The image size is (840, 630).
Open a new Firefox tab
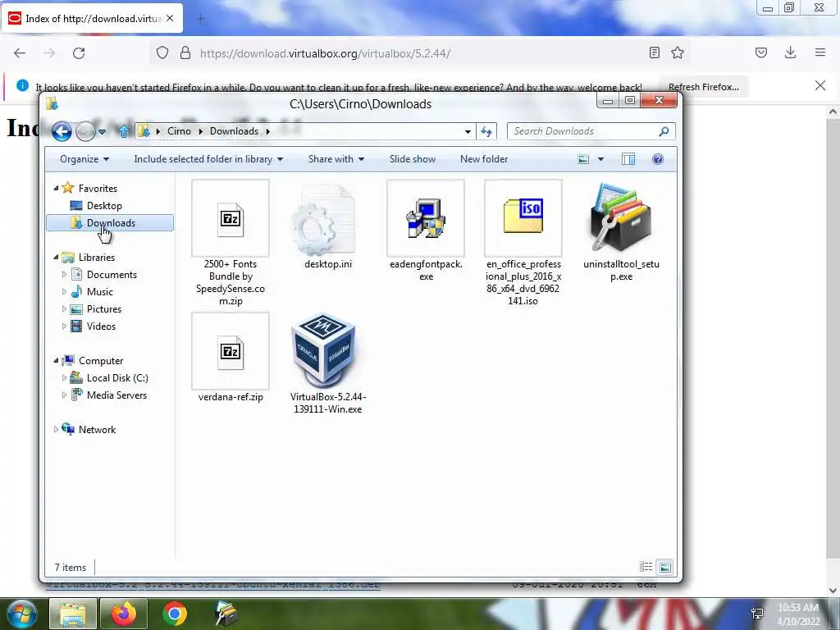200,19
